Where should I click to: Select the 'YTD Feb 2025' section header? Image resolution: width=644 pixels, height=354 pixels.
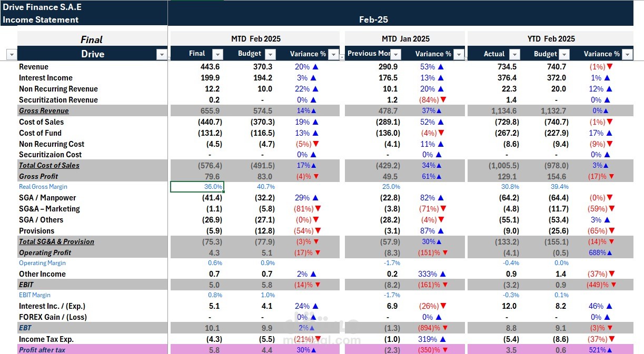tap(551, 39)
